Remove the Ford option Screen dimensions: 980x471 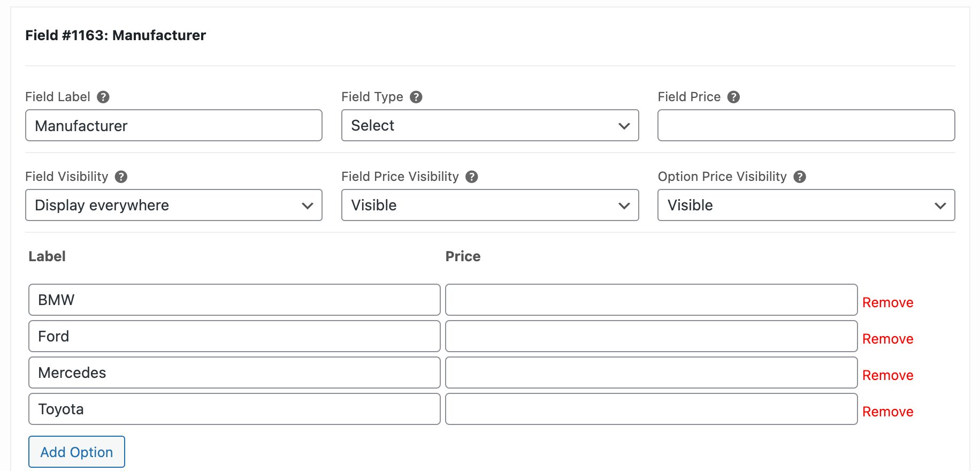[x=887, y=339]
